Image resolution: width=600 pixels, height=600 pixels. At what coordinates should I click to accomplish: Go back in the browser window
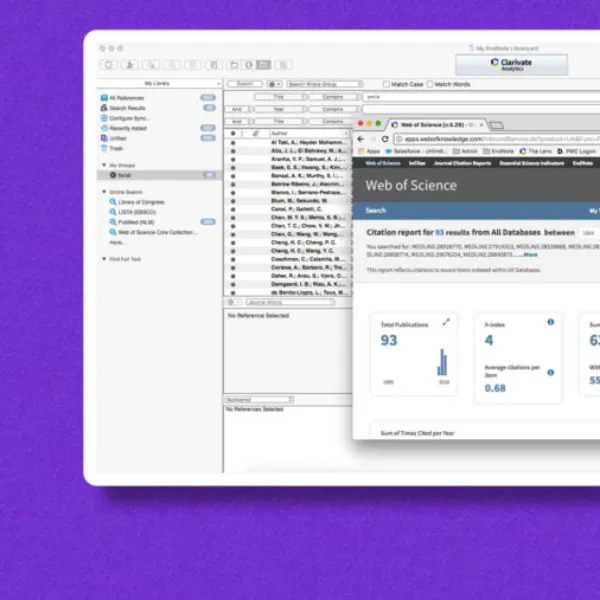click(x=361, y=139)
